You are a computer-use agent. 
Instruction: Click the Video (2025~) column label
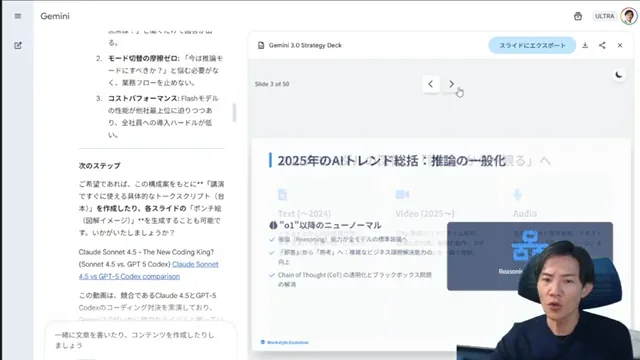(424, 213)
